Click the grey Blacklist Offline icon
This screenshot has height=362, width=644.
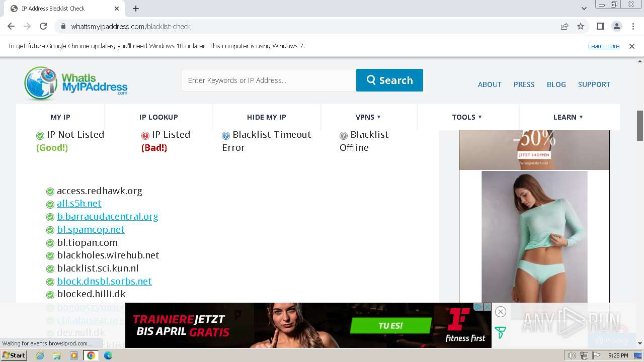(x=344, y=135)
